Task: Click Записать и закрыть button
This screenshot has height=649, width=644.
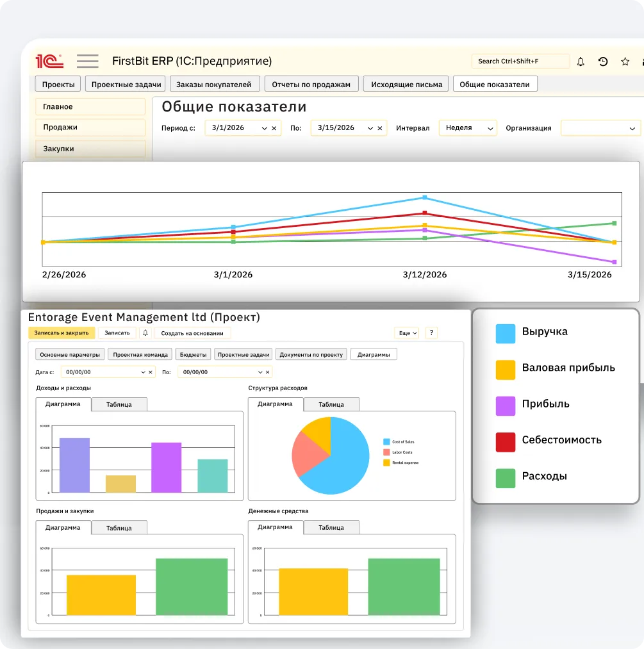Action: click(x=62, y=333)
